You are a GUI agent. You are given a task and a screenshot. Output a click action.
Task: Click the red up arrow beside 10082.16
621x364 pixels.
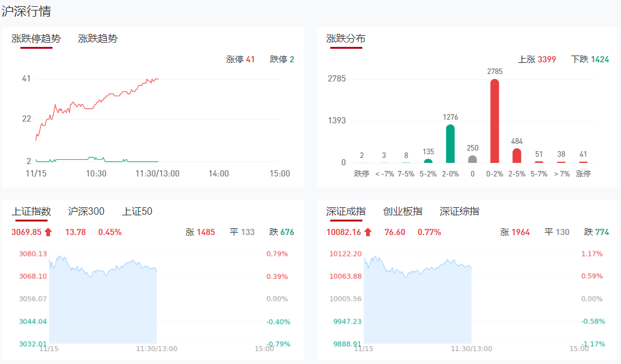click(x=368, y=233)
